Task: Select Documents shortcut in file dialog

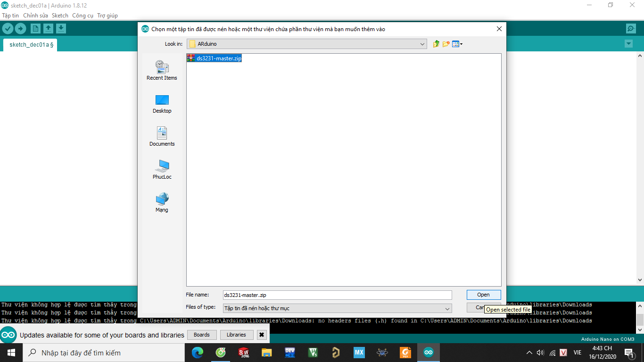Action: 162,137
